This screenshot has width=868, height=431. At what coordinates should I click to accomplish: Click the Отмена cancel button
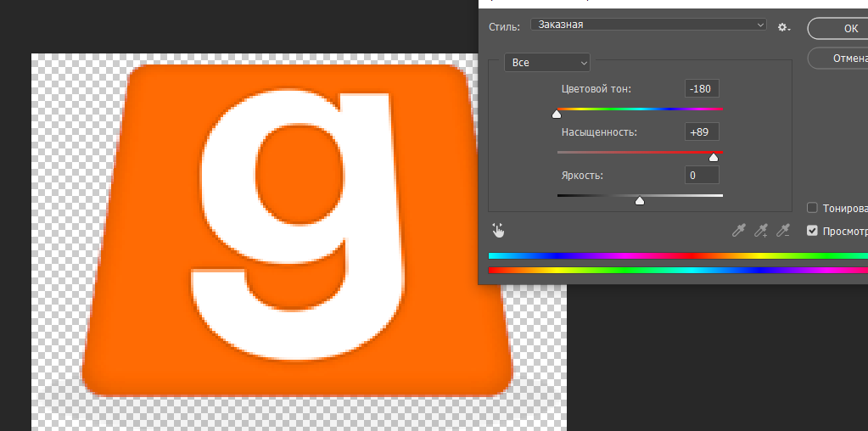pos(837,58)
